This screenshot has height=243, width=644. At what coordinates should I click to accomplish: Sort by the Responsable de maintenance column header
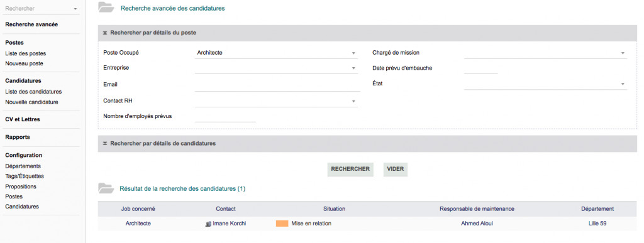click(x=477, y=209)
